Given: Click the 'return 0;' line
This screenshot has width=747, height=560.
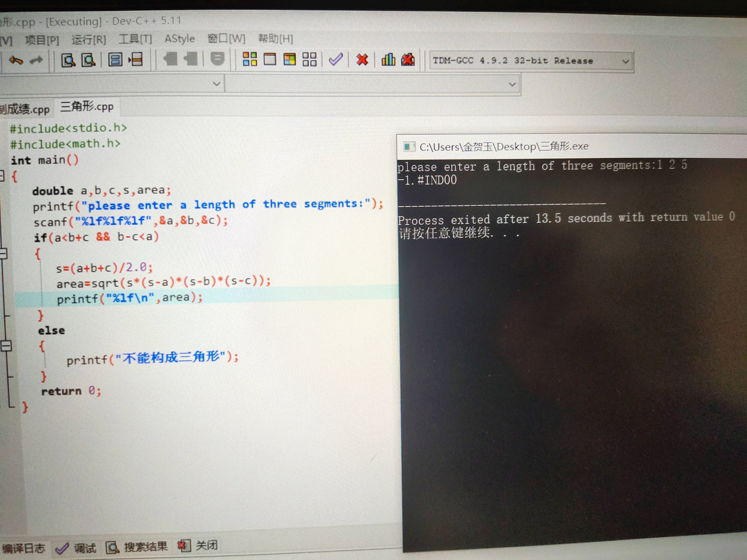Looking at the screenshot, I should coord(71,391).
